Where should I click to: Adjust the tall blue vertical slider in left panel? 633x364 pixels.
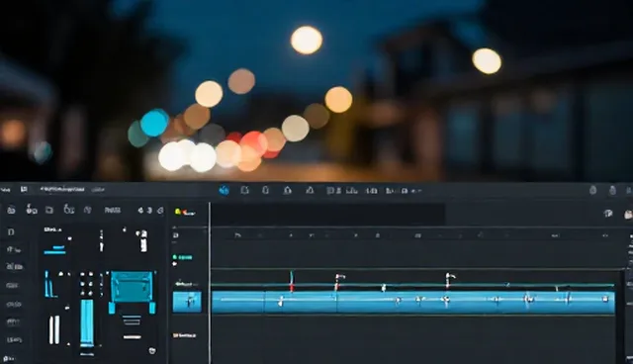tap(87, 322)
